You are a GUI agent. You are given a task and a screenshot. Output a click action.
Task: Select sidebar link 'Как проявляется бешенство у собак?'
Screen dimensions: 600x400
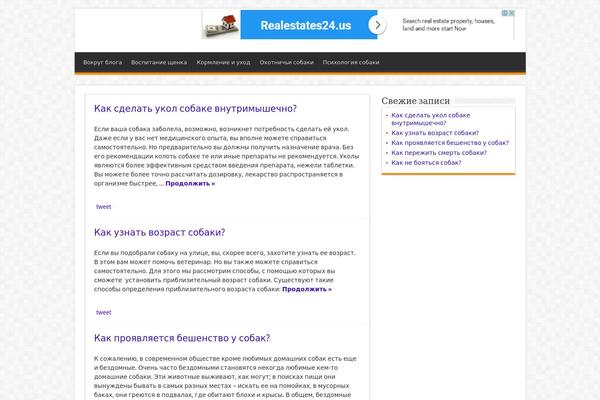450,143
